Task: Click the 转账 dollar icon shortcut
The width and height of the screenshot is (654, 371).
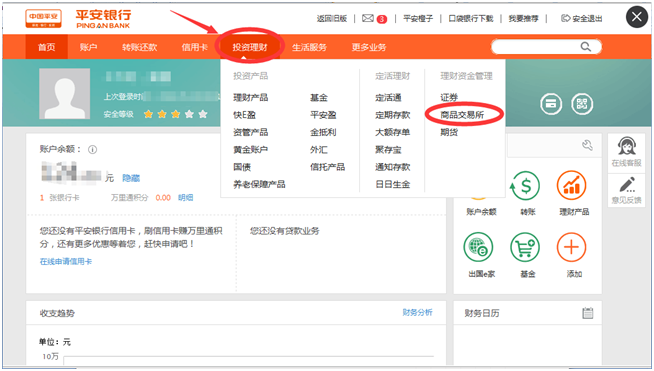Action: tap(525, 186)
